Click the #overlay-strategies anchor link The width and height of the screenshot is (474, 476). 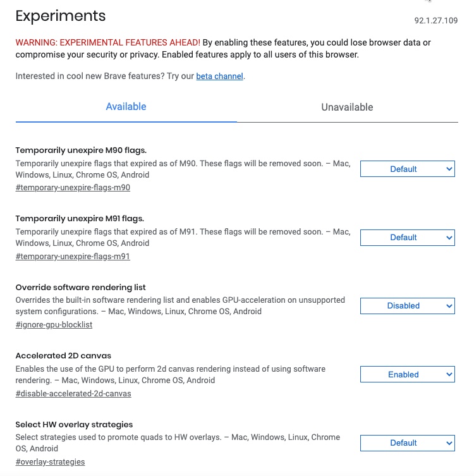point(50,462)
